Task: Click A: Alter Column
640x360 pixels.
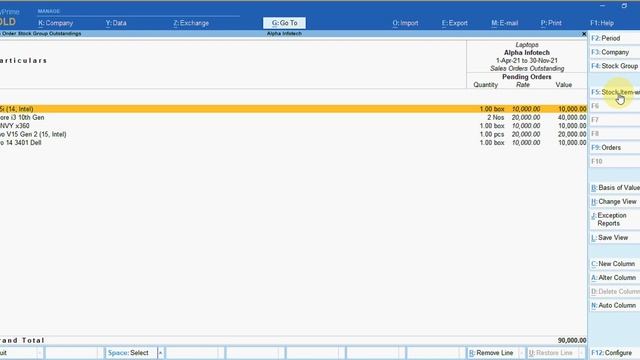Action: [x=614, y=278]
